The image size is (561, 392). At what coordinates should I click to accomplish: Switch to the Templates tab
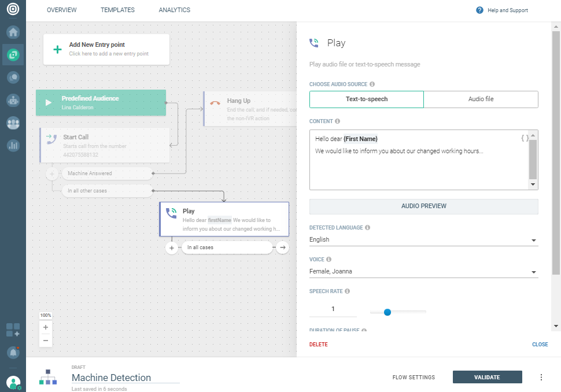coord(117,10)
